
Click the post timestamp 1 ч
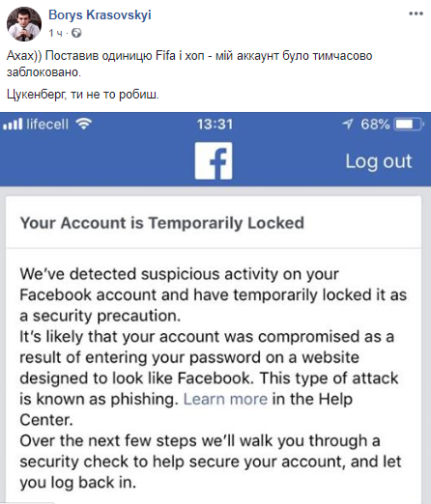[x=55, y=33]
